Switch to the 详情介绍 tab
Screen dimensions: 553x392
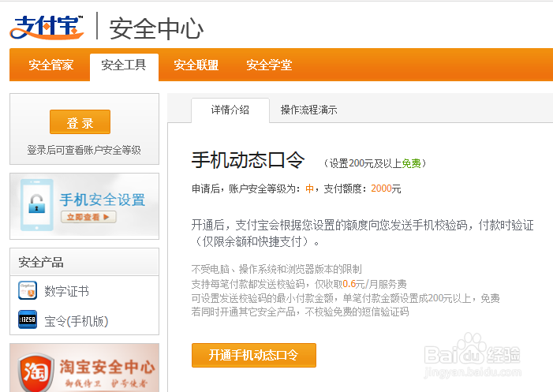click(x=230, y=110)
